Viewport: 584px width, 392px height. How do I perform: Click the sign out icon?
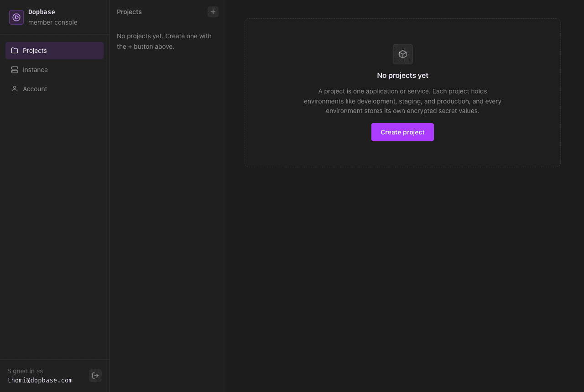[x=95, y=376]
